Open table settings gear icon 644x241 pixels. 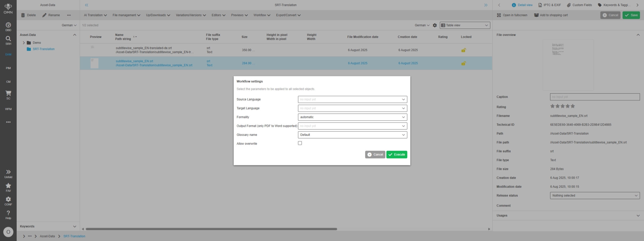point(434,25)
